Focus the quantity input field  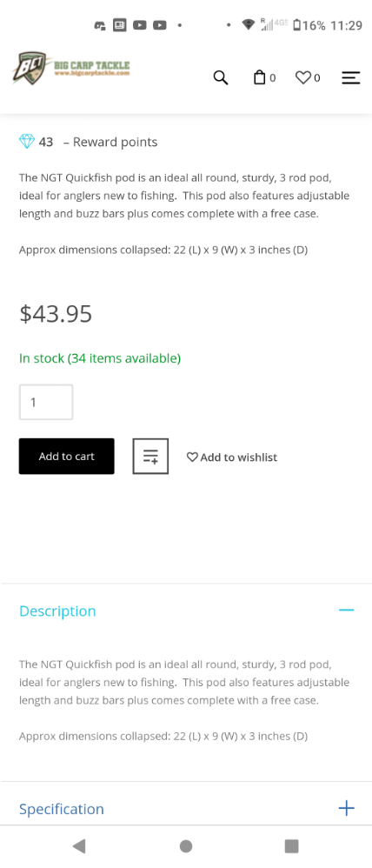point(46,402)
